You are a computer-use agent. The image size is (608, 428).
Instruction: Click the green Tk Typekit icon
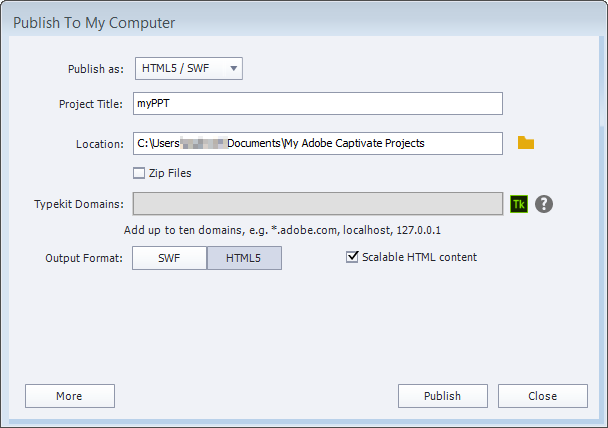pos(518,204)
